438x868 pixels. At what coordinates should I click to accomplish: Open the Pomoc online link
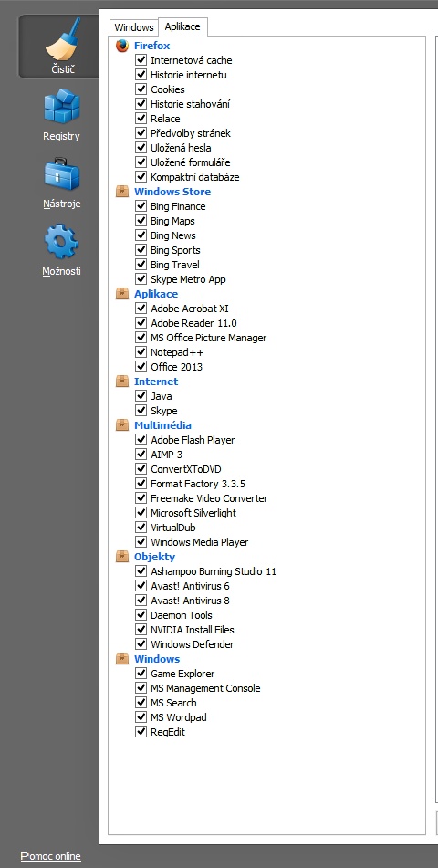pos(51,856)
